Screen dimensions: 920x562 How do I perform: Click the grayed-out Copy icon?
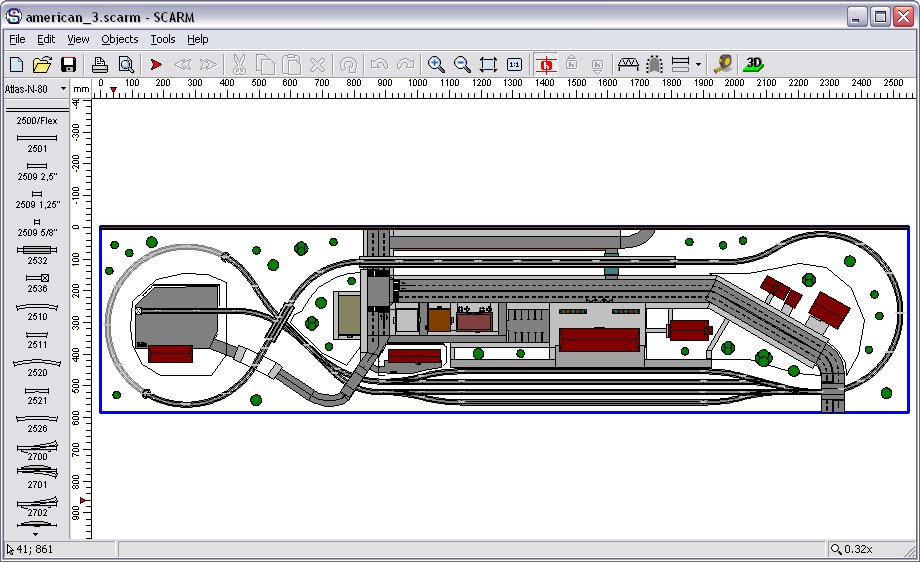pyautogui.click(x=265, y=64)
